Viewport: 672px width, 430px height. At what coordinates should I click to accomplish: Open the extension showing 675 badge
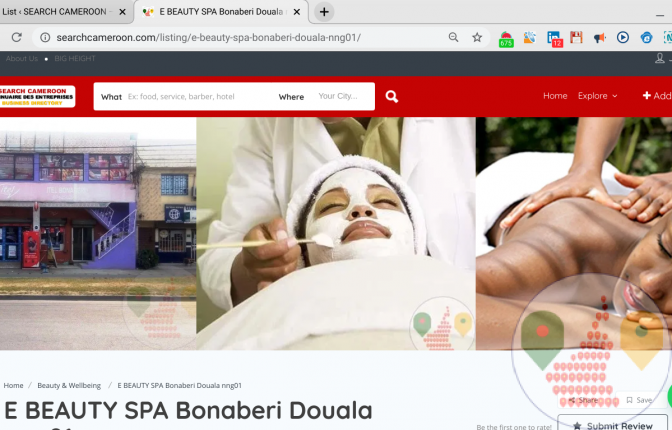click(506, 39)
